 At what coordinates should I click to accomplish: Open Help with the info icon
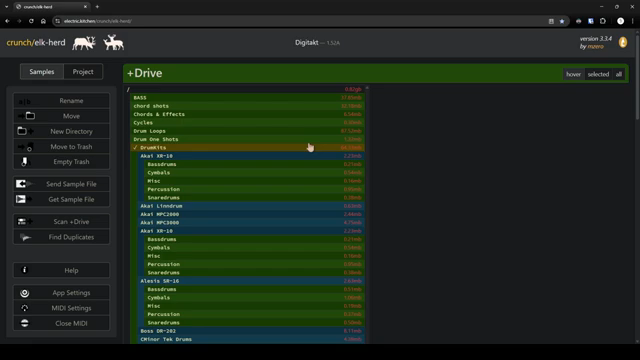[x=61, y=270]
